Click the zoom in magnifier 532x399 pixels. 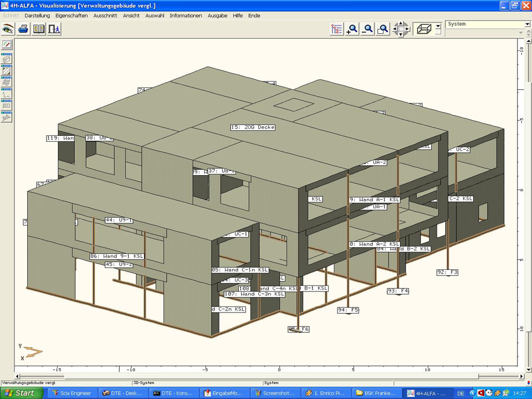(352, 29)
